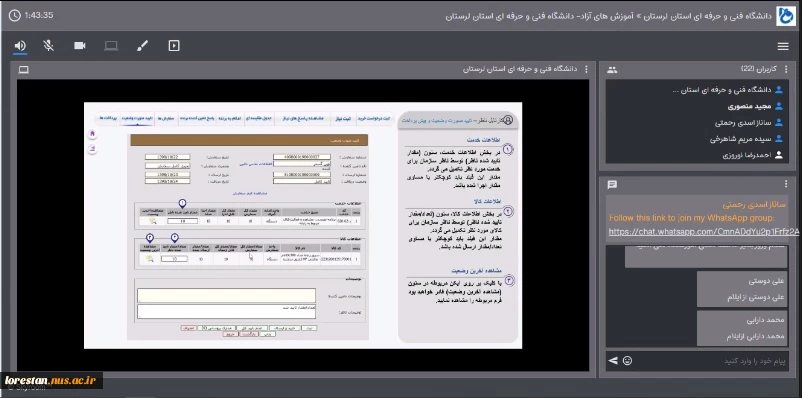Click the university logo at top right
The width and height of the screenshot is (802, 398).
787,16
